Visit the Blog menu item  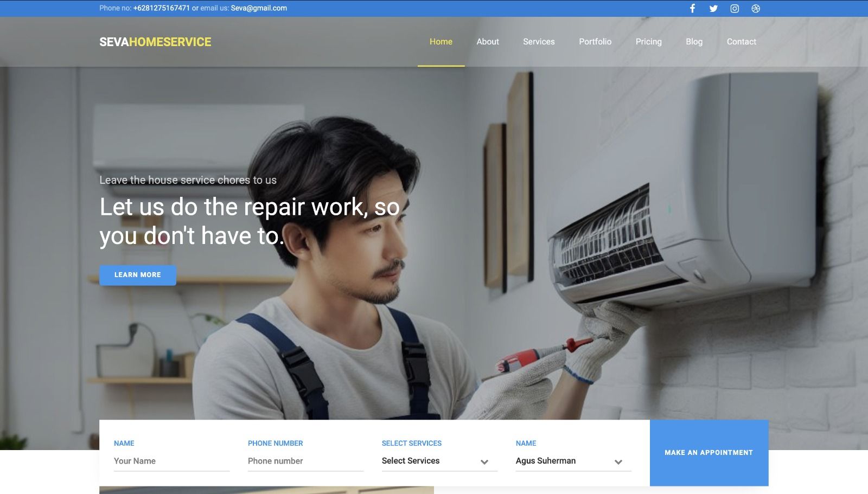pyautogui.click(x=694, y=42)
